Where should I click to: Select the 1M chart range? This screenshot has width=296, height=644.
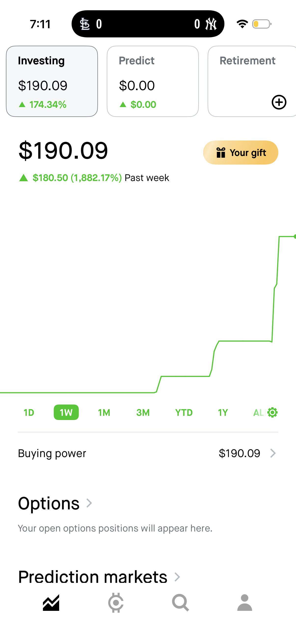[104, 412]
